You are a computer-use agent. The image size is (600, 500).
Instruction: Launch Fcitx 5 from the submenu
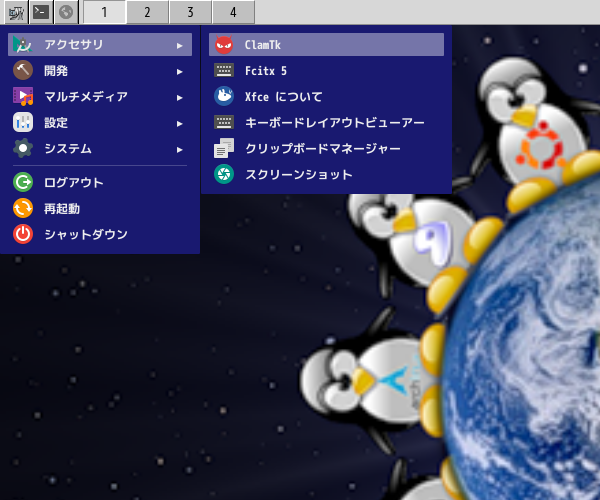(326, 70)
